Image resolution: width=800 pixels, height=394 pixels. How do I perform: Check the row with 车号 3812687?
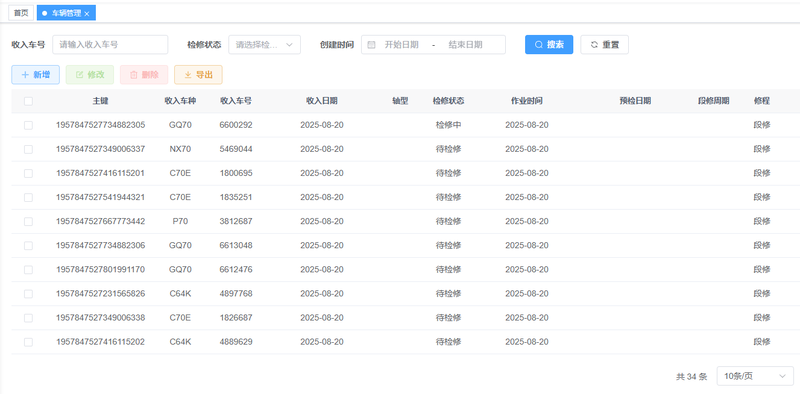[x=28, y=221]
